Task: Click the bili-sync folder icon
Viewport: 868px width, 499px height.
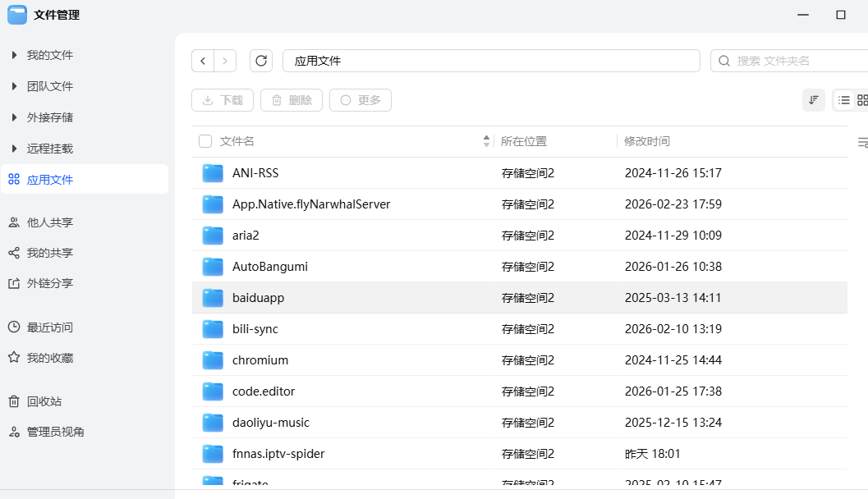Action: pos(213,329)
